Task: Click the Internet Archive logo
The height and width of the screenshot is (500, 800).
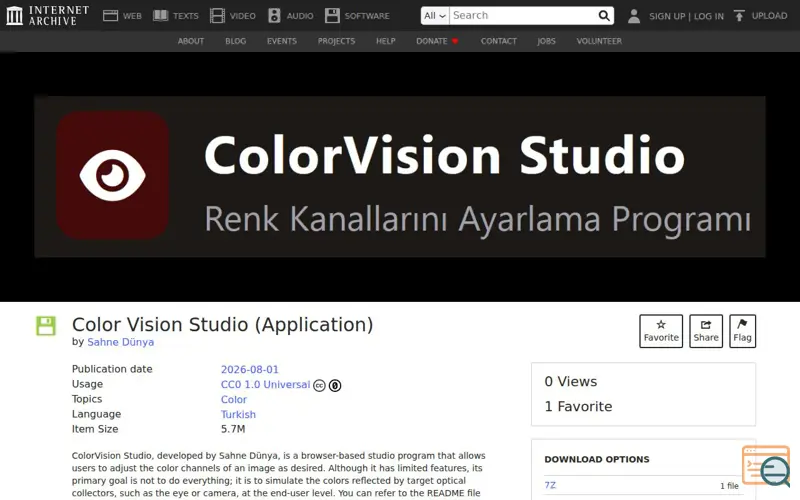Action: [x=47, y=15]
